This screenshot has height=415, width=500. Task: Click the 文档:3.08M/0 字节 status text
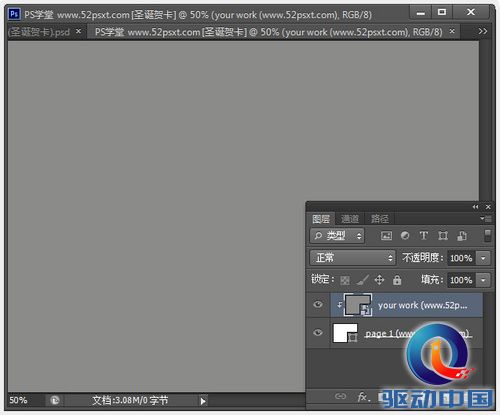[130, 400]
